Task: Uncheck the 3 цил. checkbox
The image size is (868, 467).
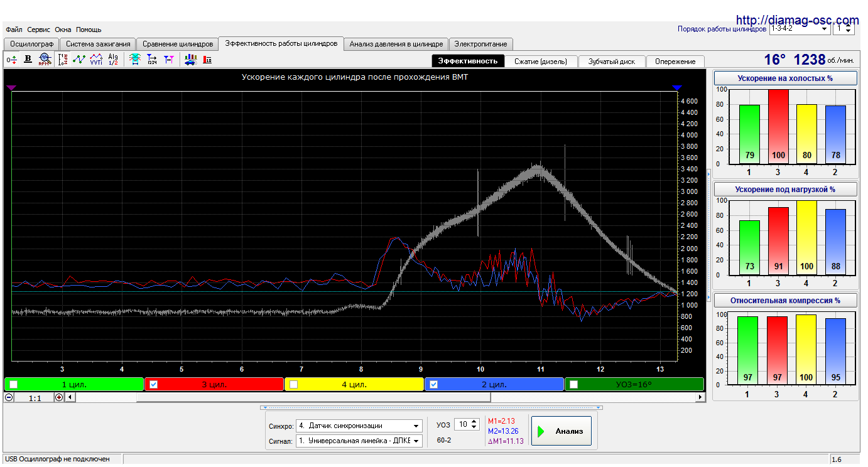Action: [153, 385]
